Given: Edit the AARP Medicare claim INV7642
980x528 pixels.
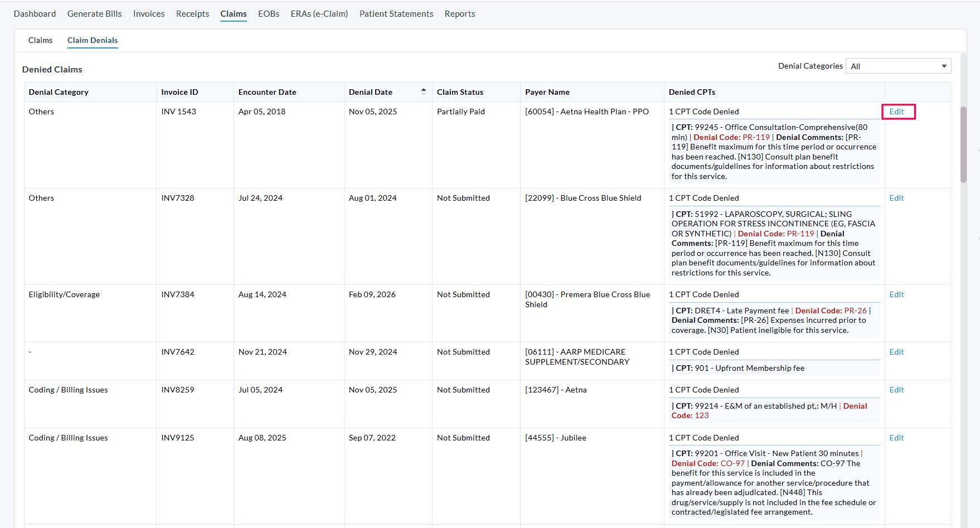Looking at the screenshot, I should [896, 352].
